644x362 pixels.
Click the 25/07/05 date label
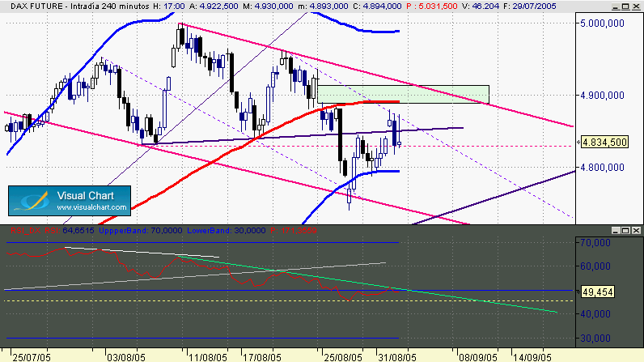[x=32, y=357]
